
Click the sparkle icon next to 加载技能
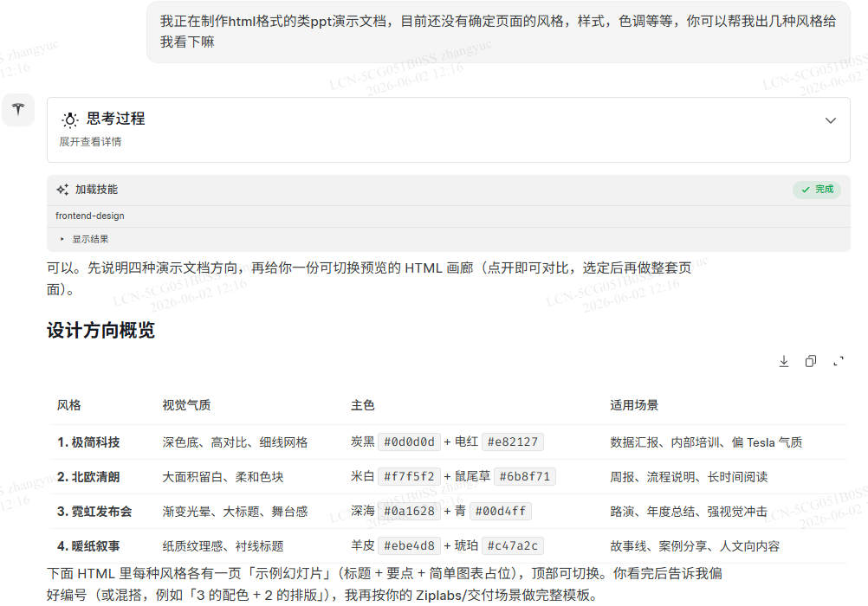(x=62, y=190)
